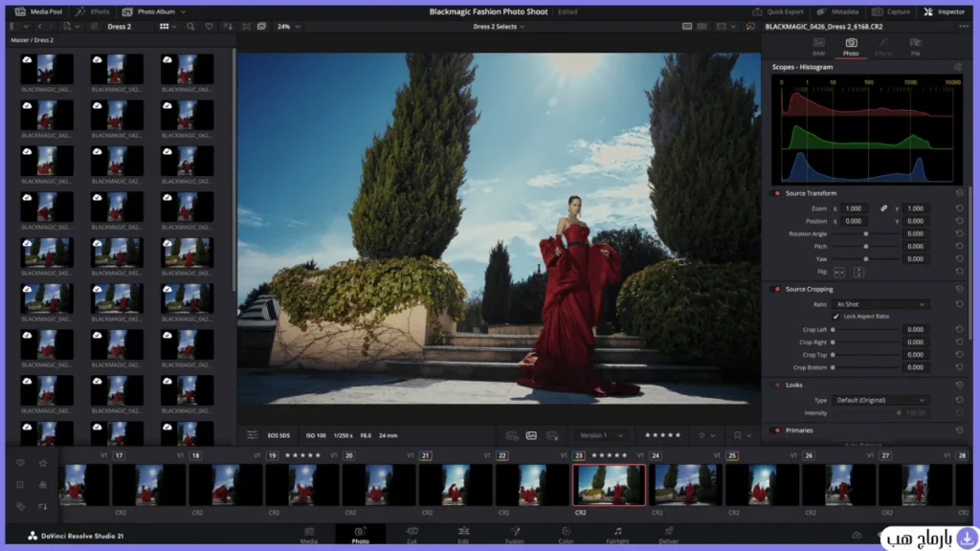The height and width of the screenshot is (551, 980).
Task: Reset the Source Cropping section
Action: [959, 289]
